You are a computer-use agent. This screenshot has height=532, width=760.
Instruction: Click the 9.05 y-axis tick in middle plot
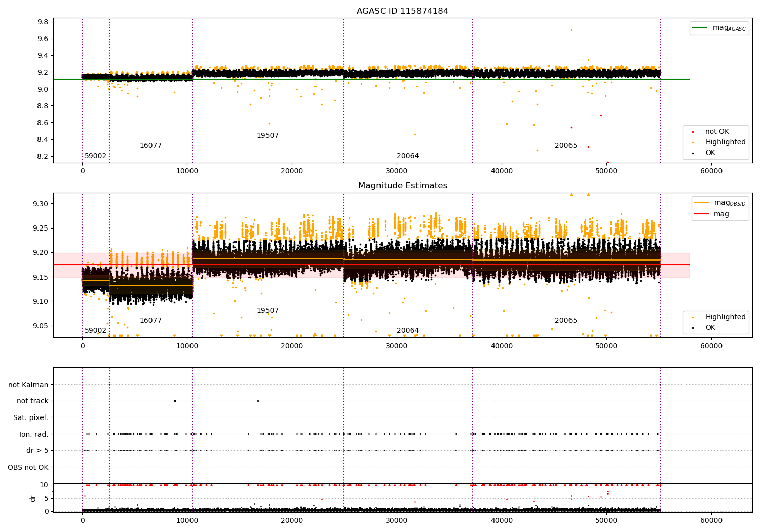pos(41,326)
